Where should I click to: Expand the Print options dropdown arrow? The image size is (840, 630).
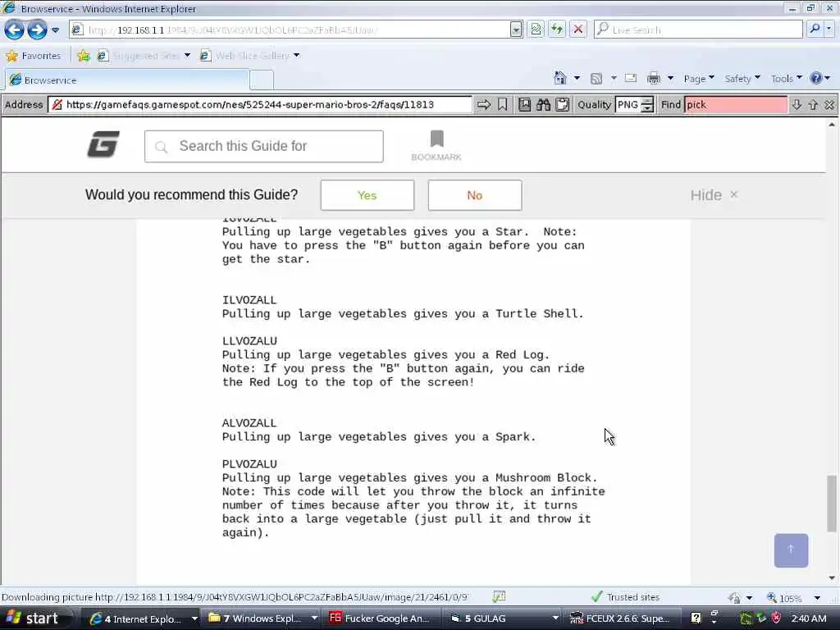670,79
